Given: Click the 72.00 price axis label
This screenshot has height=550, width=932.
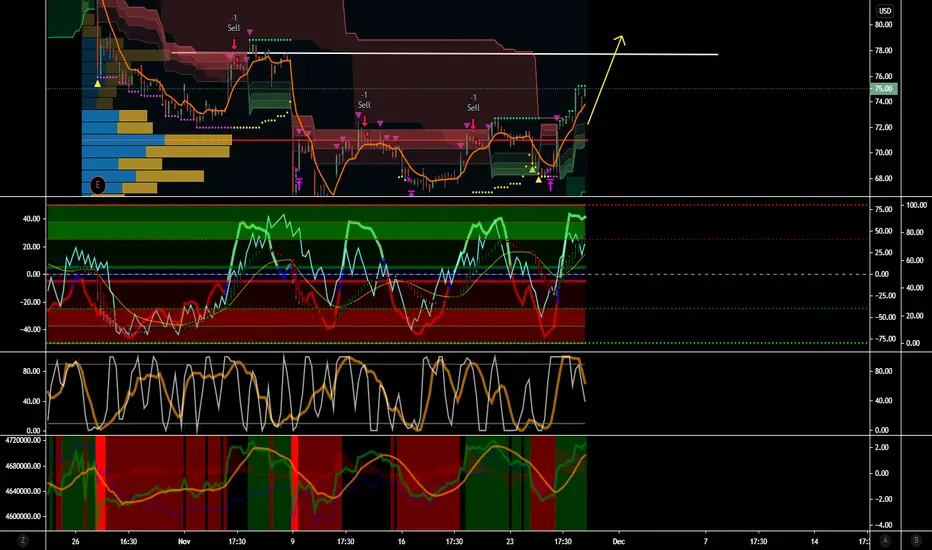Looking at the screenshot, I should coord(883,127).
